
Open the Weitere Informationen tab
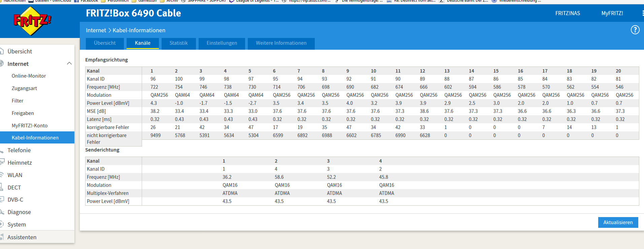click(x=281, y=43)
